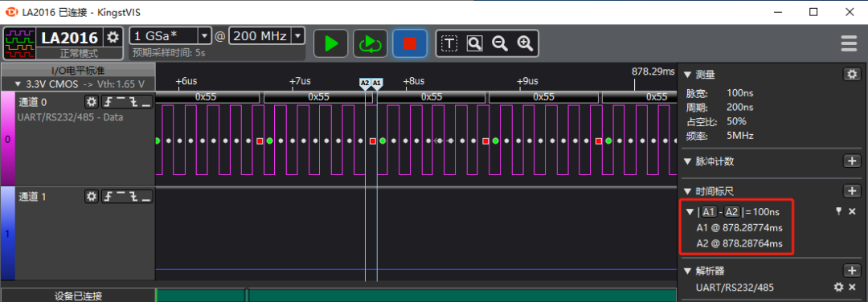The width and height of the screenshot is (868, 302).
Task: Remove the UART/RS232/485 decoder
Action: 853,287
